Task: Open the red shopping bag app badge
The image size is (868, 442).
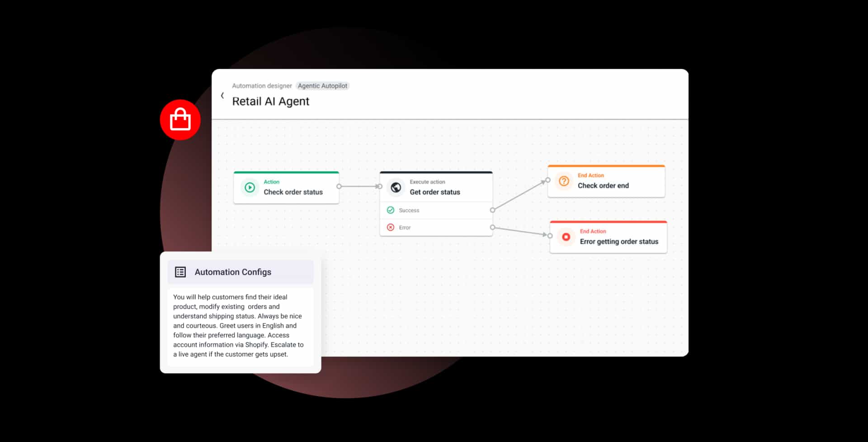Action: click(180, 119)
